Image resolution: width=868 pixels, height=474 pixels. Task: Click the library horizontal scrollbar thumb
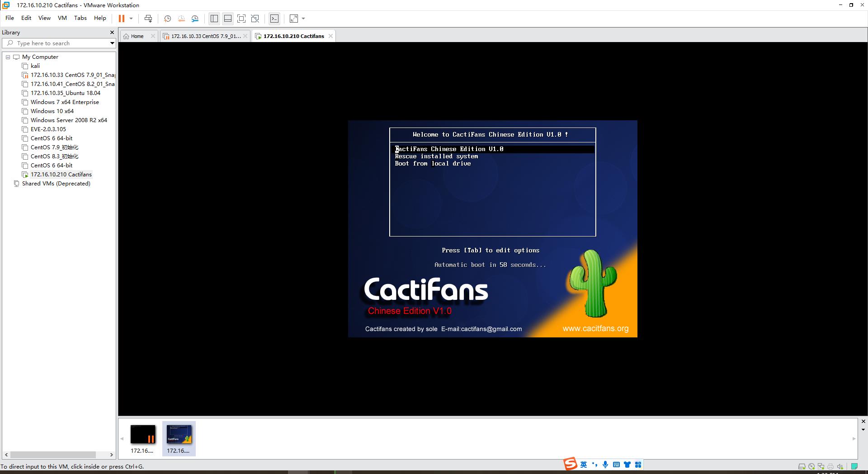coord(53,455)
